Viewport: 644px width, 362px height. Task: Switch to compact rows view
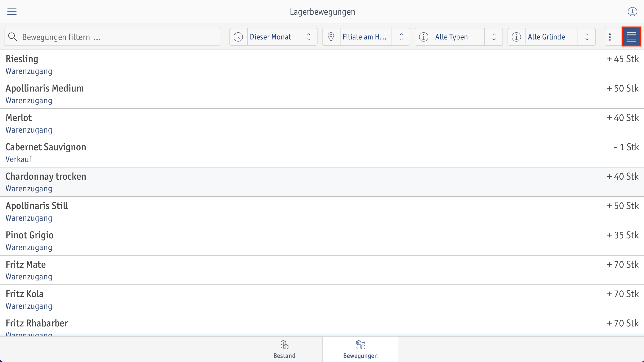[x=631, y=37]
